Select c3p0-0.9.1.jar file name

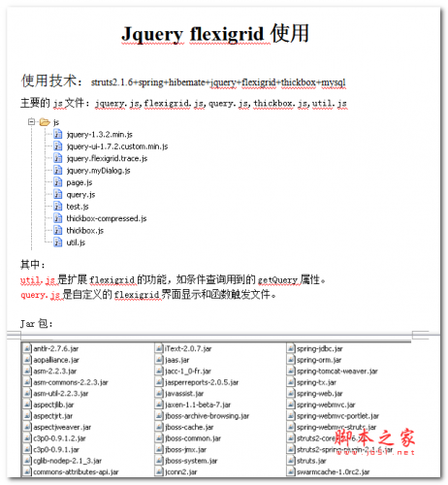[56, 449]
